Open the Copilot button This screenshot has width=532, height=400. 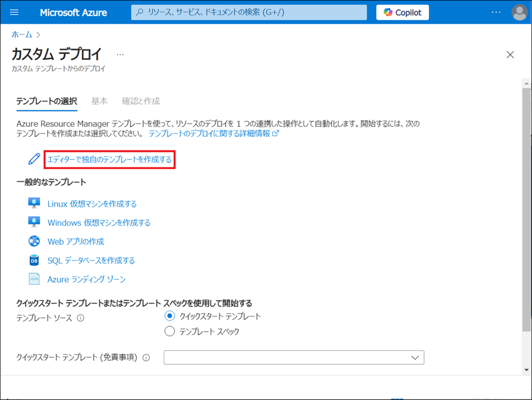pyautogui.click(x=402, y=12)
